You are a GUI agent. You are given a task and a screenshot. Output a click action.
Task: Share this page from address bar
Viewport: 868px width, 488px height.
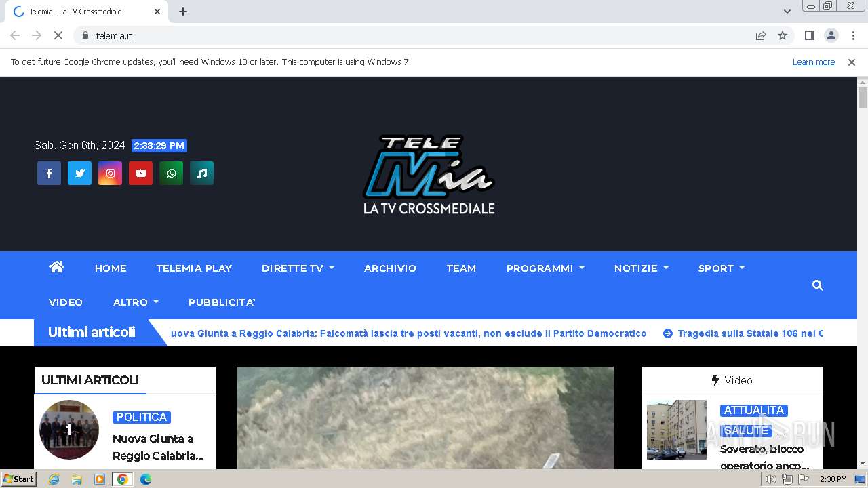[x=761, y=35]
